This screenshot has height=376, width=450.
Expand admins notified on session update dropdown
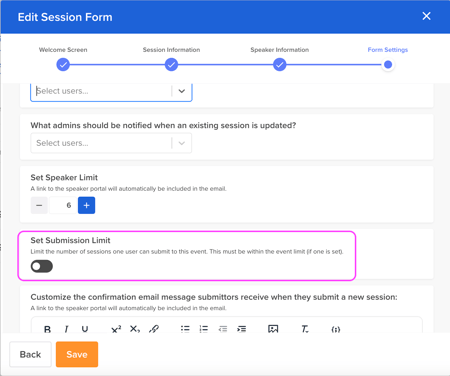tap(111, 143)
